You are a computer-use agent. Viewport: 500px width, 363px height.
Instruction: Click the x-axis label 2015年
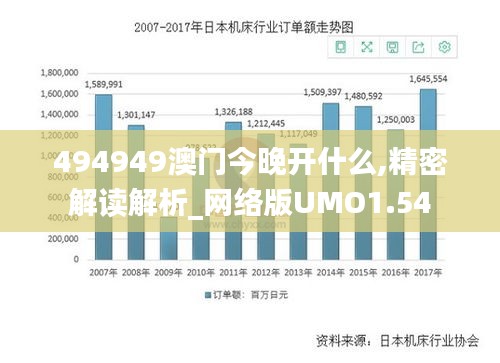[363, 273]
